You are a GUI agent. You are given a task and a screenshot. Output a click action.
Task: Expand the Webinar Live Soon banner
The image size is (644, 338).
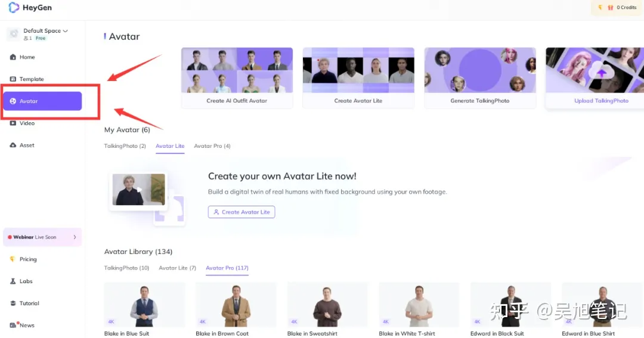click(x=43, y=237)
